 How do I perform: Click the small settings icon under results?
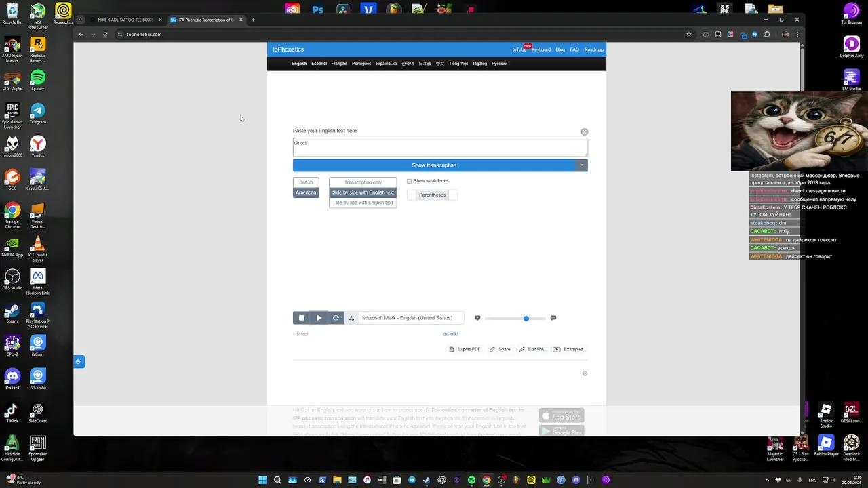coord(585,373)
